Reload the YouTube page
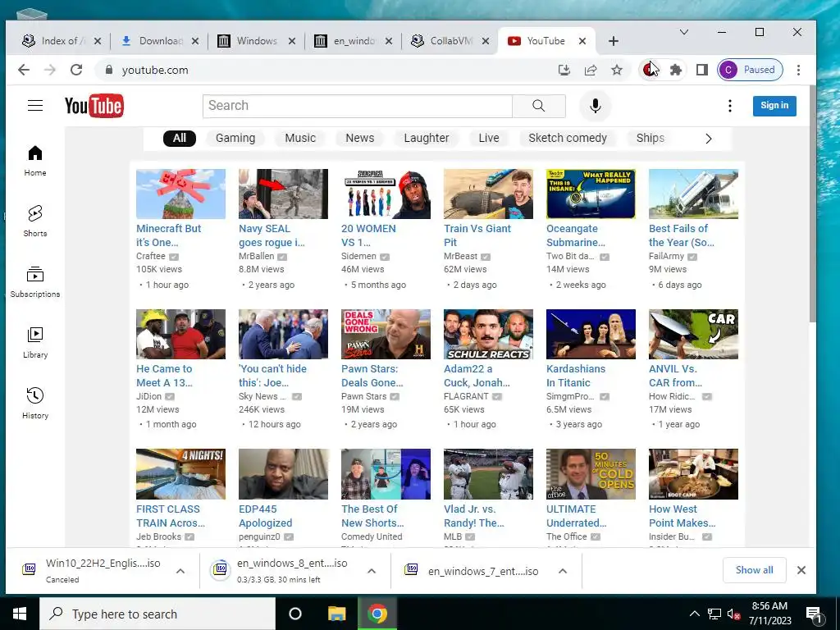Image resolution: width=840 pixels, height=630 pixels. tap(76, 70)
